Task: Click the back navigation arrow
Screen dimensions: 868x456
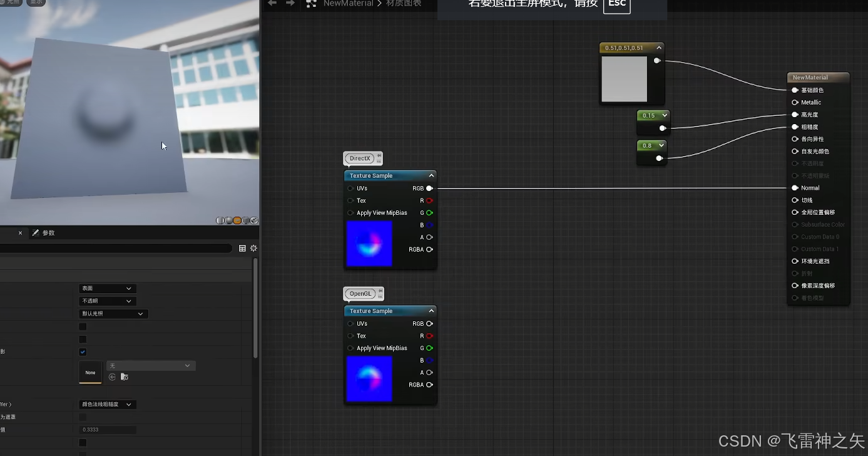Action: (271, 4)
